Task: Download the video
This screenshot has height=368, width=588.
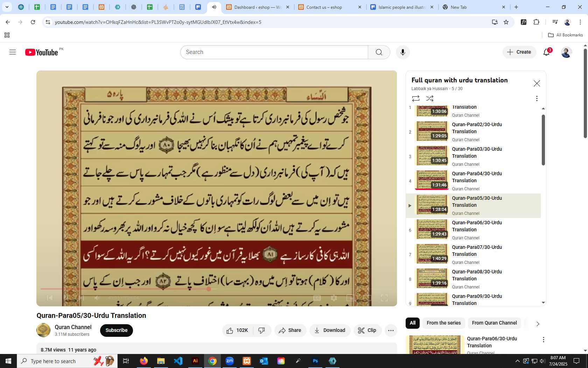Action: [x=330, y=330]
